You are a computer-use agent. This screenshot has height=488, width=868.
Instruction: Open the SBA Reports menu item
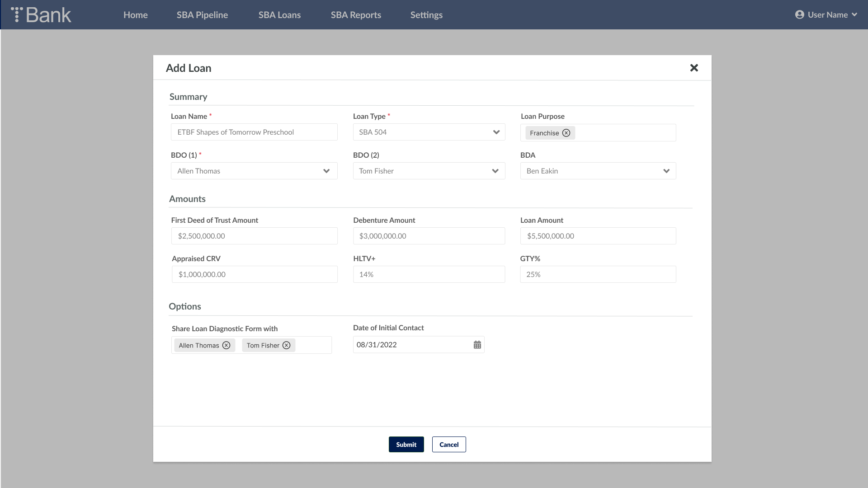[356, 15]
